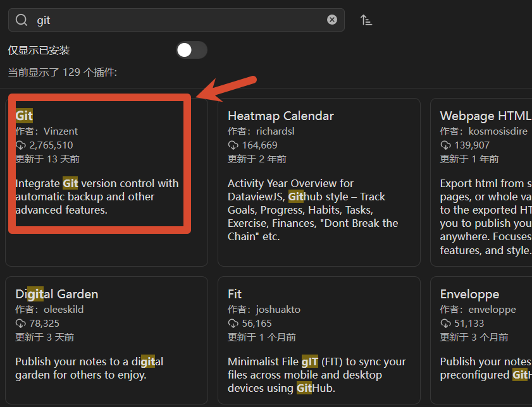Click the search magnifier icon
Viewport: 532px width, 407px height.
click(x=22, y=20)
